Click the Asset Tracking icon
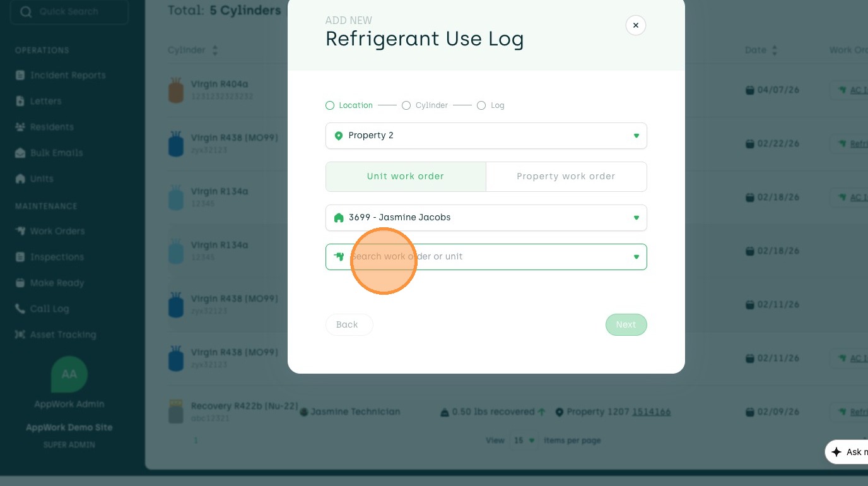 [x=20, y=335]
